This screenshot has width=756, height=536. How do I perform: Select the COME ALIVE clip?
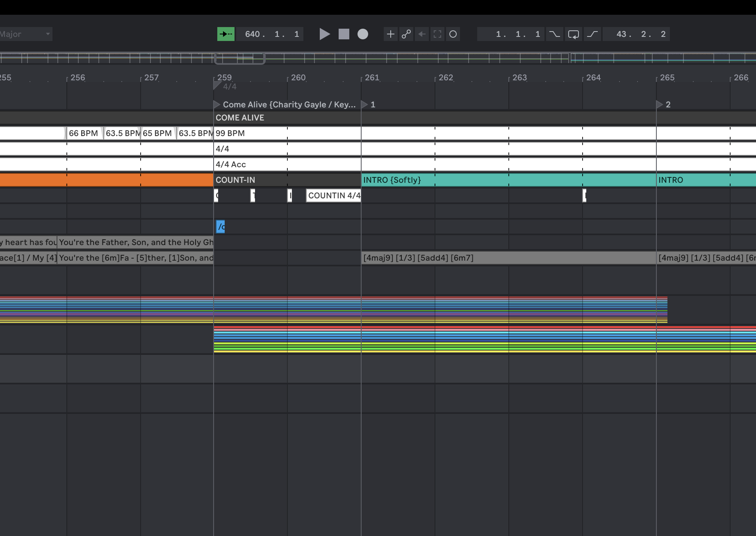coord(485,118)
